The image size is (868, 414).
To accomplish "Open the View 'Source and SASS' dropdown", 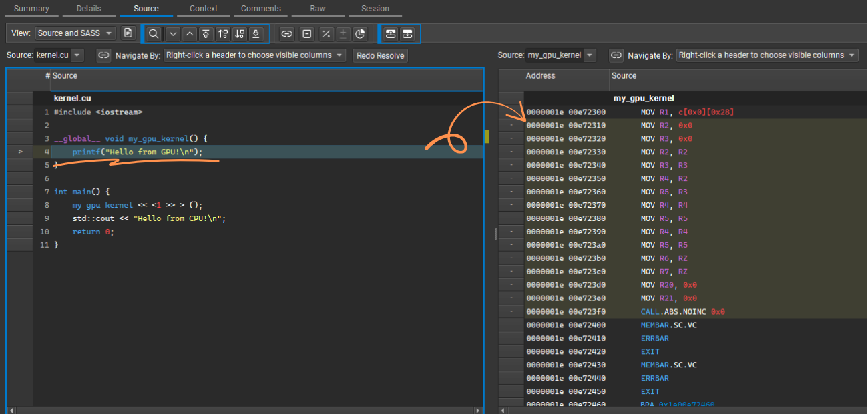I will (75, 33).
